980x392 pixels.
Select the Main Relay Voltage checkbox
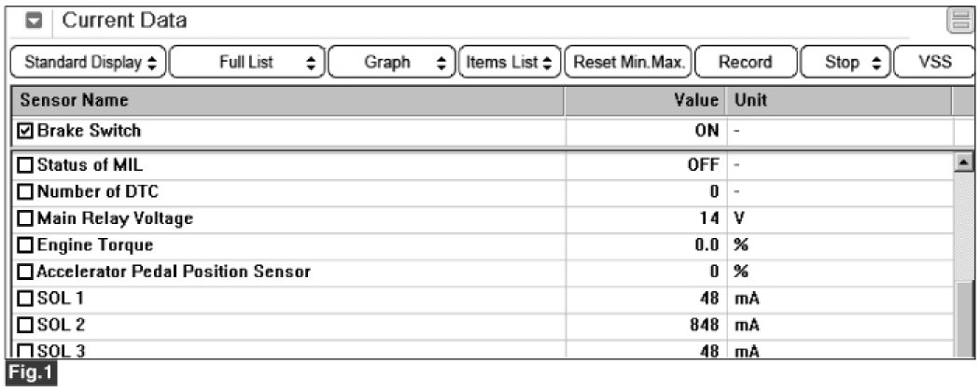click(x=25, y=219)
